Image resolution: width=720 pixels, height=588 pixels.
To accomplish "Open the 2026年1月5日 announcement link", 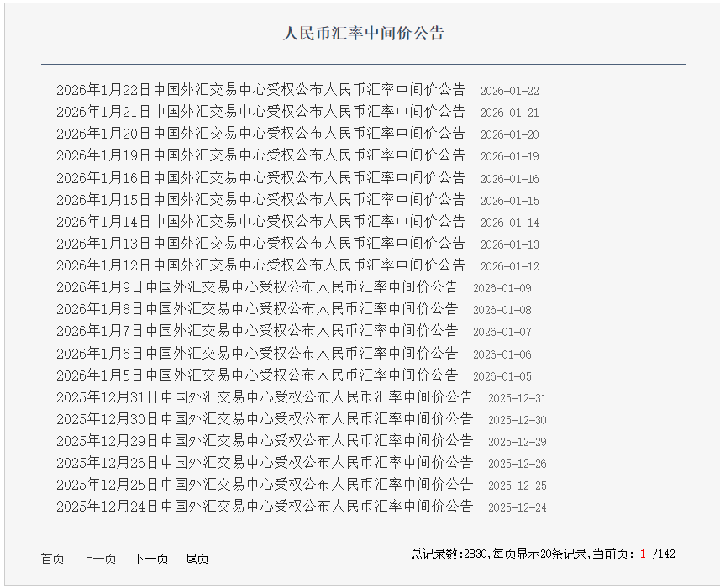I will (x=257, y=375).
